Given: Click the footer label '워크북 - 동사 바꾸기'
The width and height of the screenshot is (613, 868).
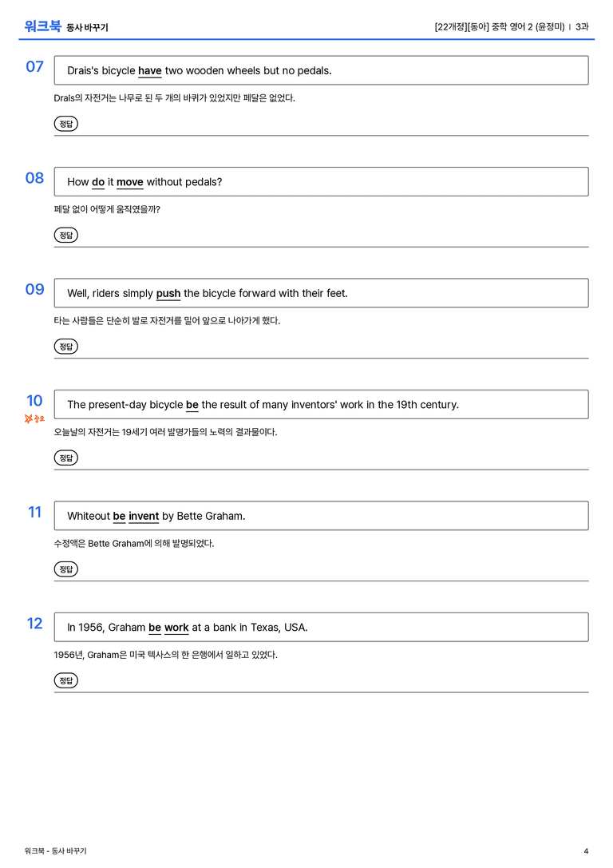Looking at the screenshot, I should pos(55,851).
